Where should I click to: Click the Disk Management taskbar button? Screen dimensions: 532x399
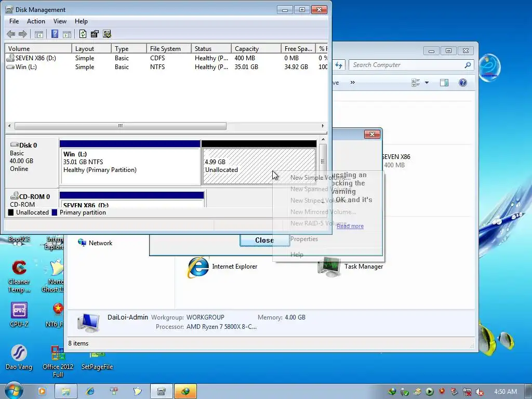tap(161, 391)
